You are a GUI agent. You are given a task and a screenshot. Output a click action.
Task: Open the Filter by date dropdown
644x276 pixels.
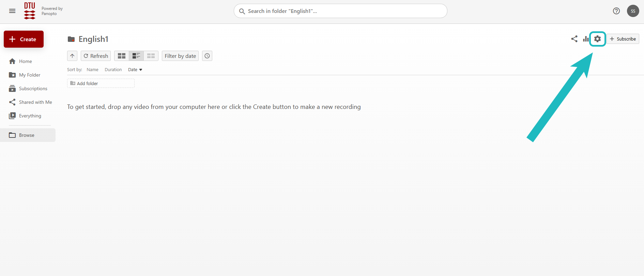tap(180, 56)
